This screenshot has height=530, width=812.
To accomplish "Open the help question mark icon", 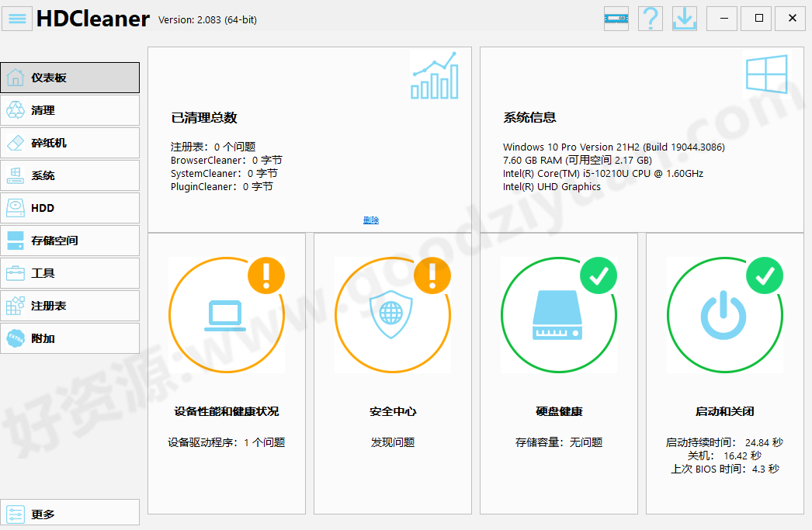I will [650, 18].
